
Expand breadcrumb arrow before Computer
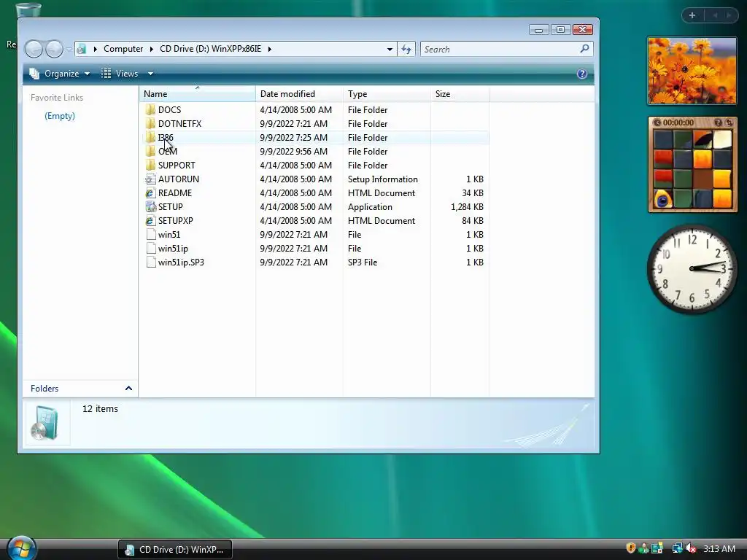click(x=96, y=49)
